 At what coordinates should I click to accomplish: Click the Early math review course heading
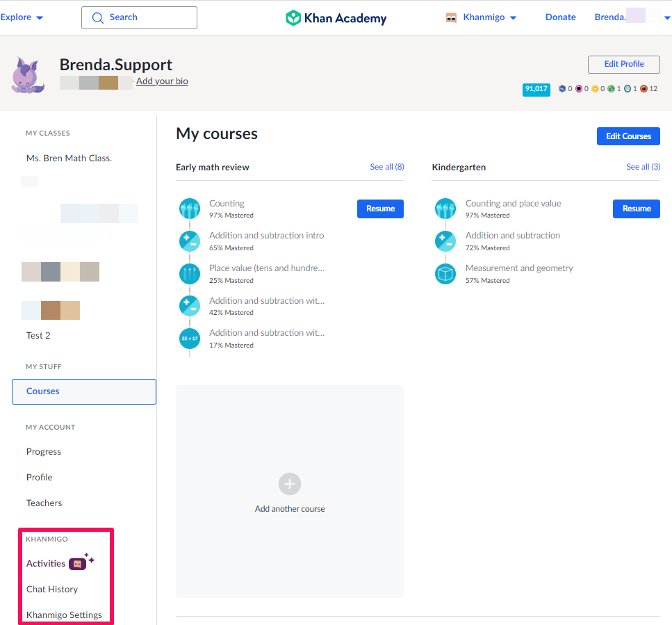(x=213, y=167)
